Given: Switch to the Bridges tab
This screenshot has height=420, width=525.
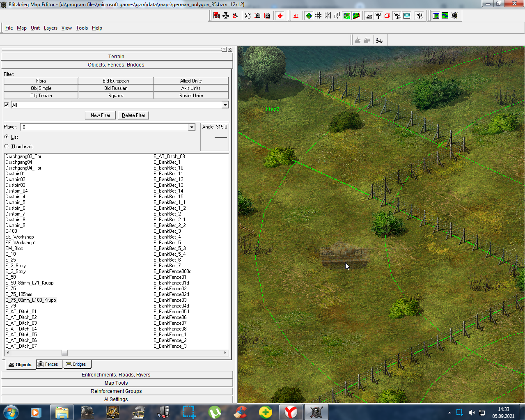Looking at the screenshot, I should point(77,364).
